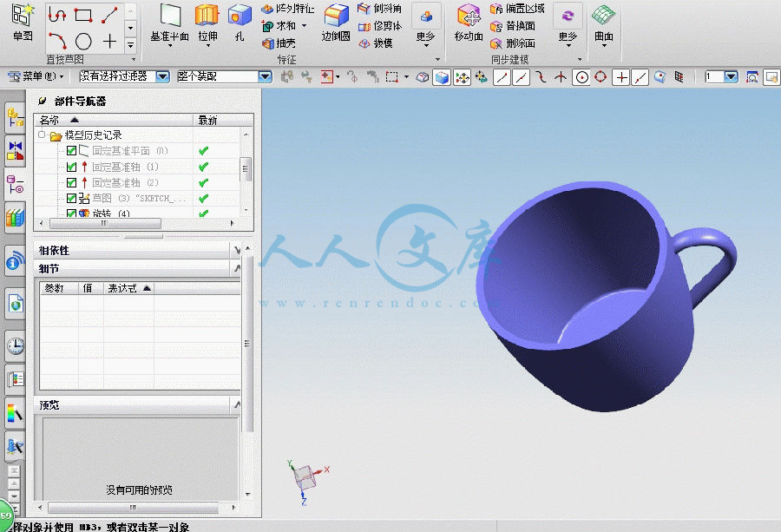781x532 pixels.
Task: Click the 直接草图 group options arrow
Action: [x=133, y=60]
